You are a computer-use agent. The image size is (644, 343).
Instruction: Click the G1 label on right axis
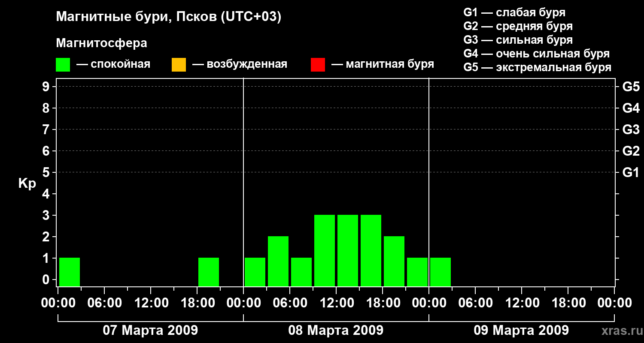coord(631,172)
